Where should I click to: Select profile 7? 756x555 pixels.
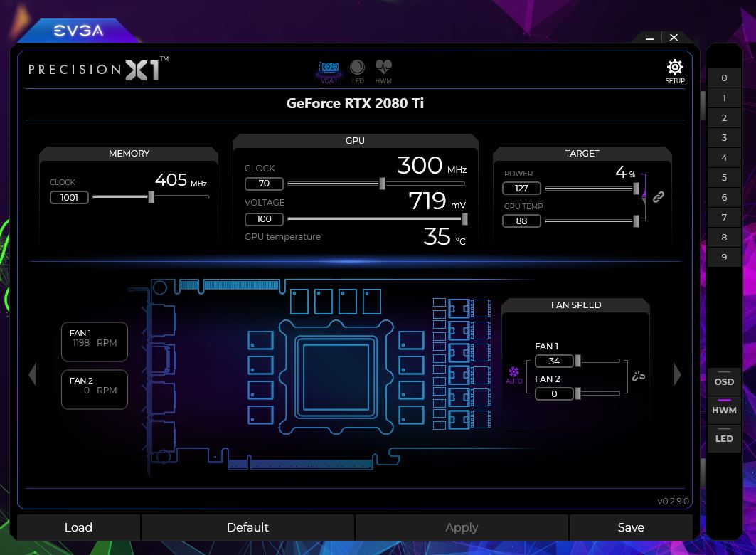pos(724,218)
